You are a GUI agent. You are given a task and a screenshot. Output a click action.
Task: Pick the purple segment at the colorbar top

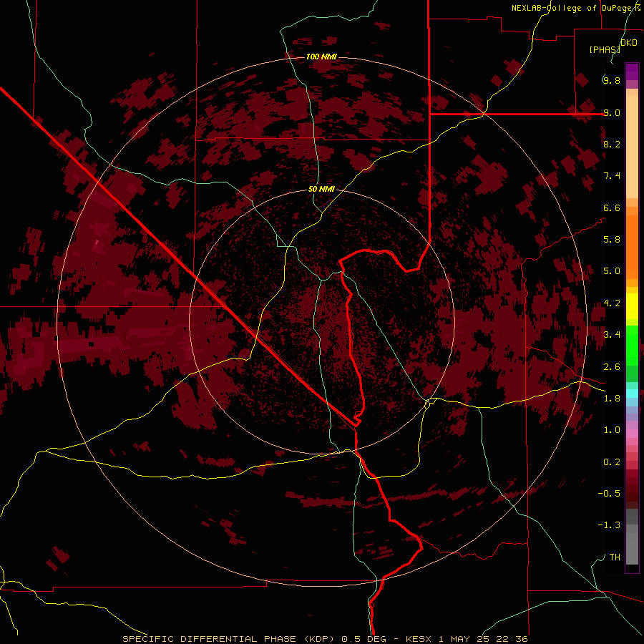coord(632,72)
